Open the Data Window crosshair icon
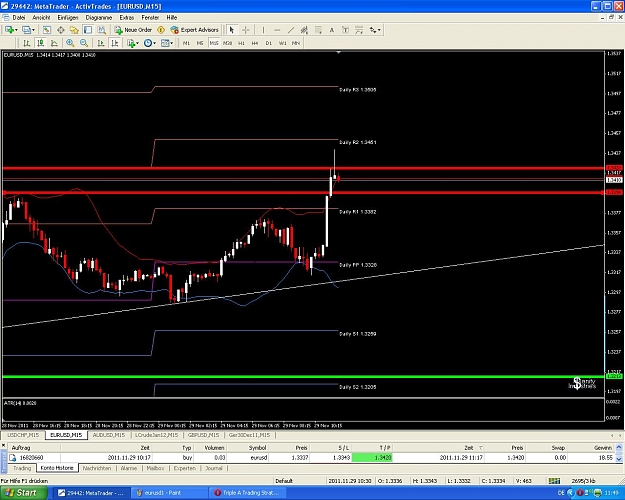Screen dimensions: 625x500 [x=61, y=30]
